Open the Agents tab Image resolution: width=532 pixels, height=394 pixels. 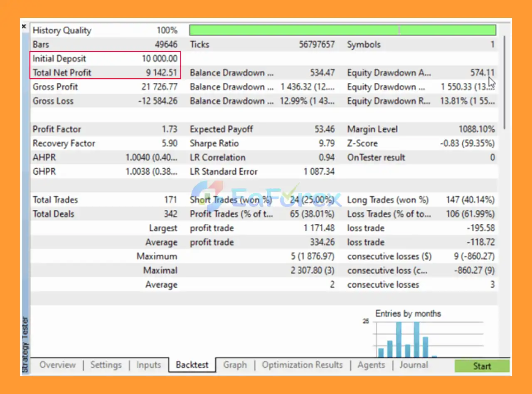point(371,364)
